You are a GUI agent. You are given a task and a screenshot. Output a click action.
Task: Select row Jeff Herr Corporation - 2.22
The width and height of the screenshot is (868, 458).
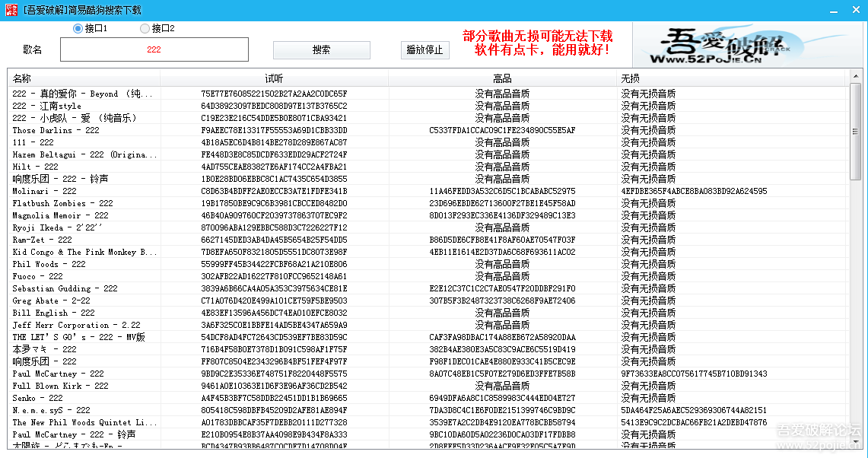426,325
